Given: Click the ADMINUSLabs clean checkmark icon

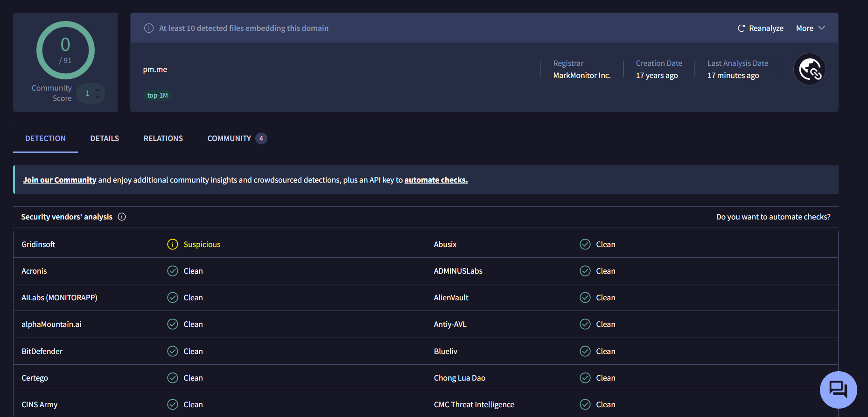Looking at the screenshot, I should pyautogui.click(x=585, y=271).
